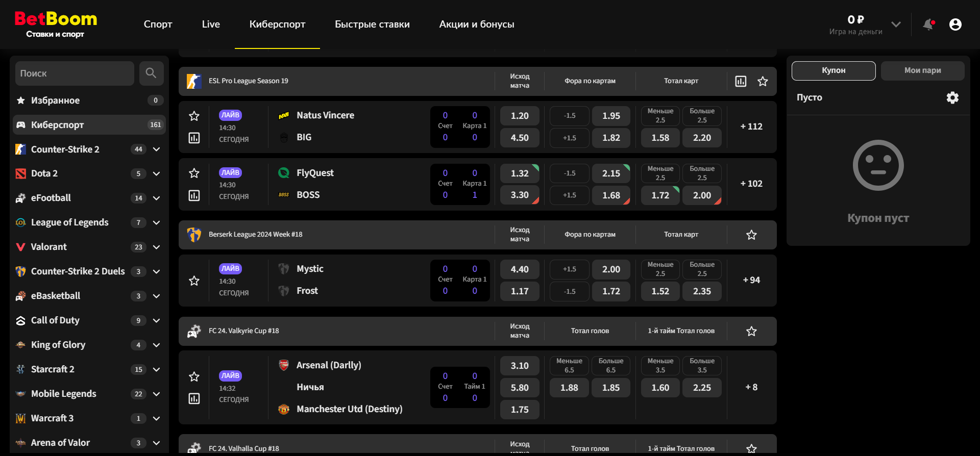The width and height of the screenshot is (980, 456).
Task: Add Natus Vincere match to favorites
Action: click(x=194, y=116)
